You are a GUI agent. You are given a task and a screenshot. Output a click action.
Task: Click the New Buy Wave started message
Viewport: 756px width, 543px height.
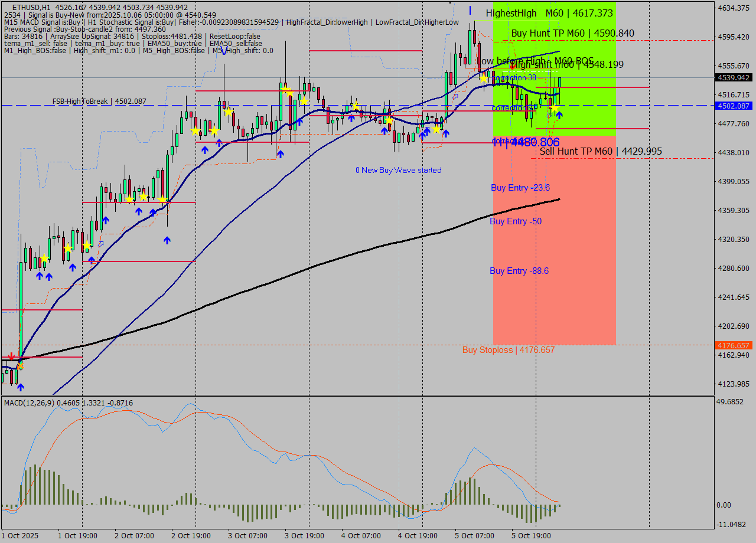point(398,170)
